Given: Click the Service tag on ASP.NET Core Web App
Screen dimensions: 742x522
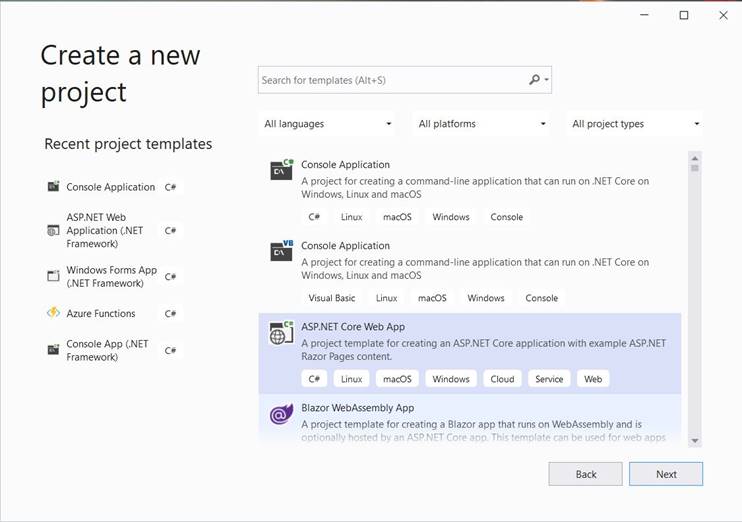Looking at the screenshot, I should click(x=549, y=379).
